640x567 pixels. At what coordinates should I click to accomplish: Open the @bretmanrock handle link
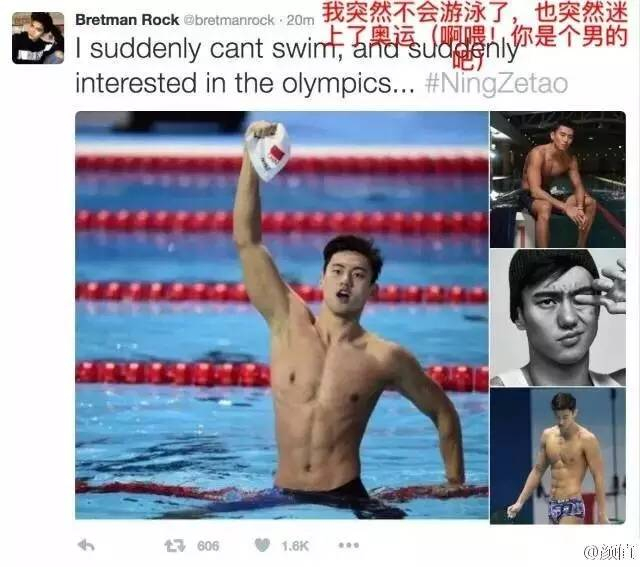(229, 20)
